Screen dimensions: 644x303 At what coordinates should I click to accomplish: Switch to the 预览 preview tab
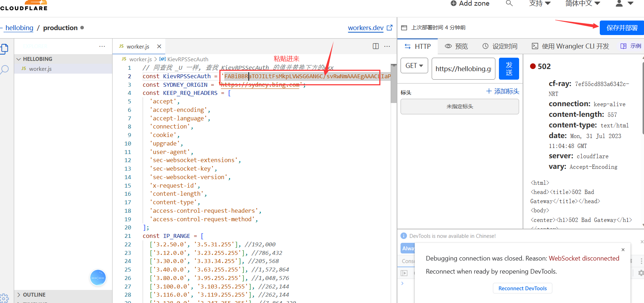click(456, 46)
